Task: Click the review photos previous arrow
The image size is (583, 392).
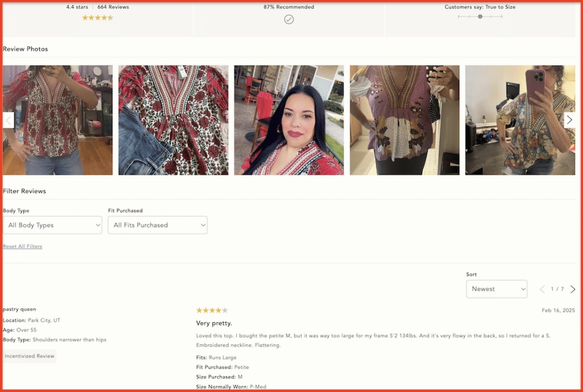Action: [9, 120]
